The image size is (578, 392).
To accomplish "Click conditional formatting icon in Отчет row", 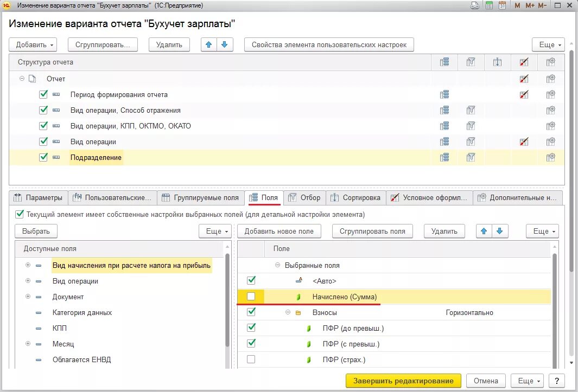I will 524,79.
